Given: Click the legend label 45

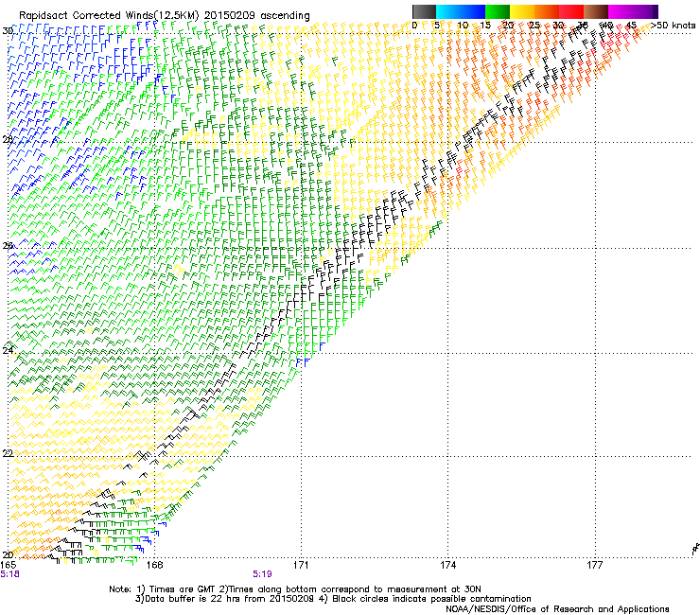Looking at the screenshot, I should pos(631,26).
